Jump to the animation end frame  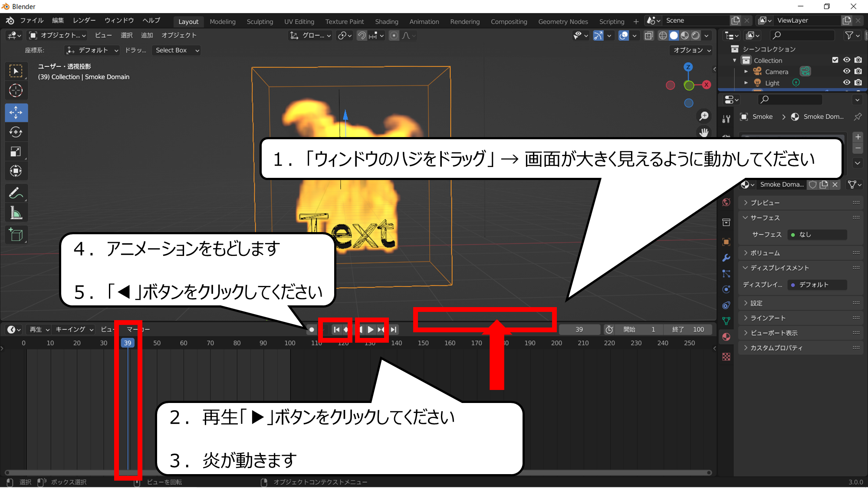(393, 330)
